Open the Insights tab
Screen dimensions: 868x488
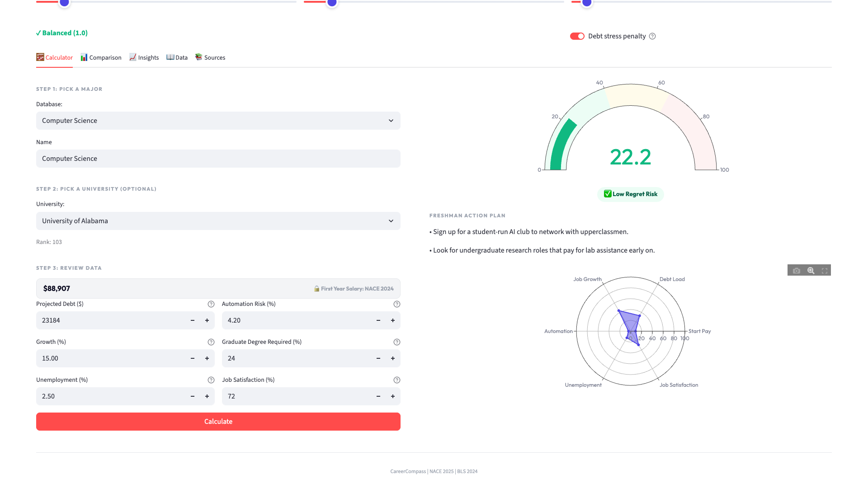pos(144,57)
